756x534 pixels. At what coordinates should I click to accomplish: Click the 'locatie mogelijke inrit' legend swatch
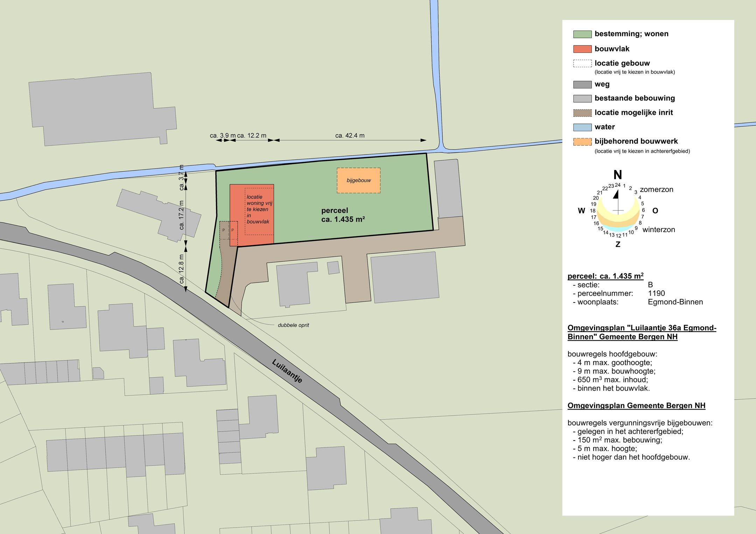(x=582, y=113)
